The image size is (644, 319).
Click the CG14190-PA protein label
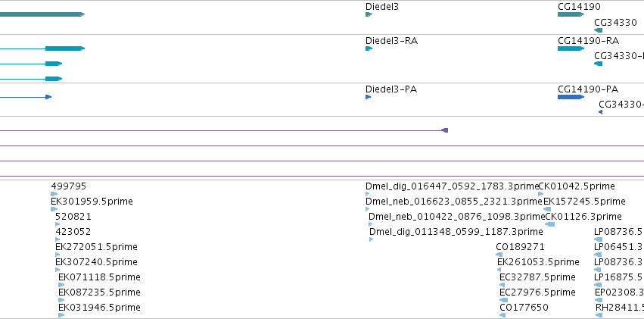[588, 89]
